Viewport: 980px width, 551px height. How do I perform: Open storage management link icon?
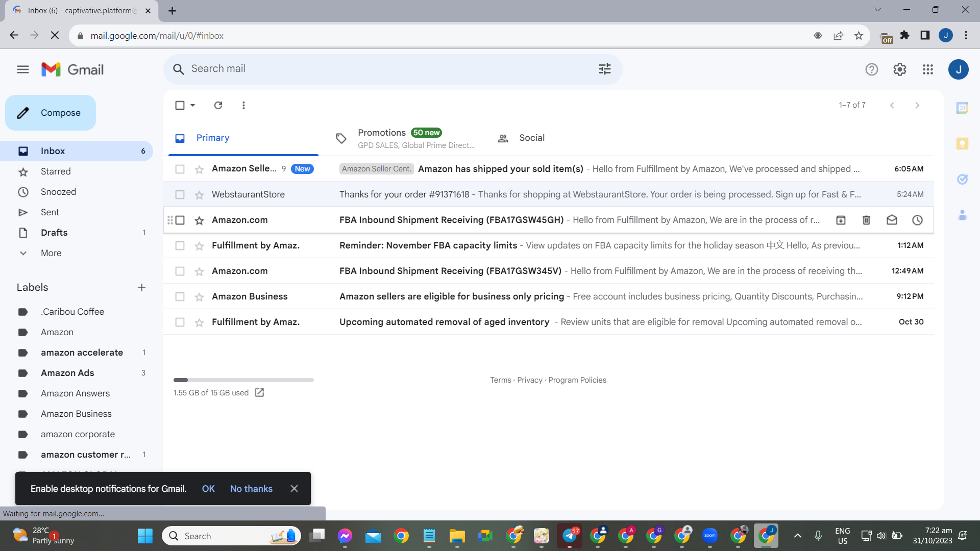coord(259,392)
